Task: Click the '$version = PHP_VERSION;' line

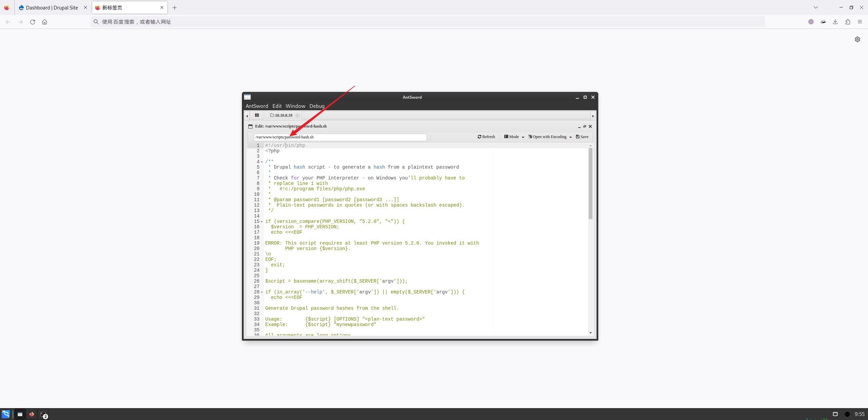Action: point(305,227)
